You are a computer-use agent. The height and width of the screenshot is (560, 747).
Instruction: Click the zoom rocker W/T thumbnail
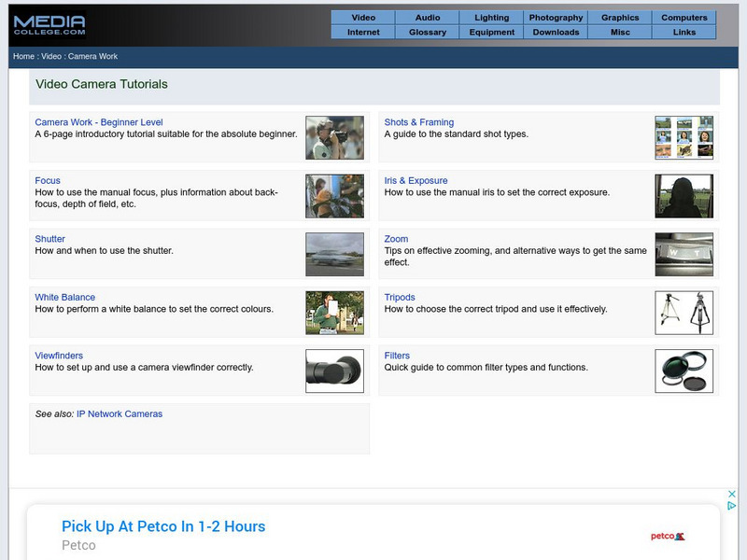pyautogui.click(x=684, y=255)
